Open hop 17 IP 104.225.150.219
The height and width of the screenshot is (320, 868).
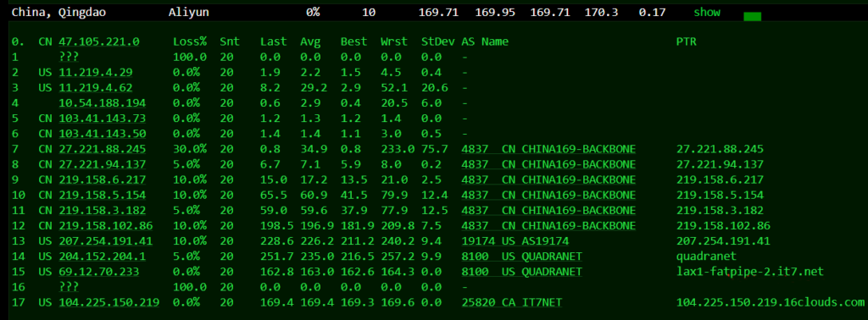[x=109, y=302]
